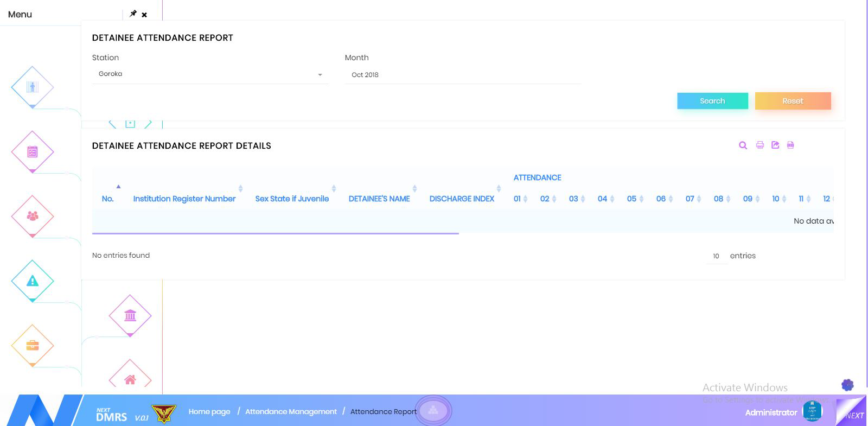Pin the Menu panel

click(133, 14)
